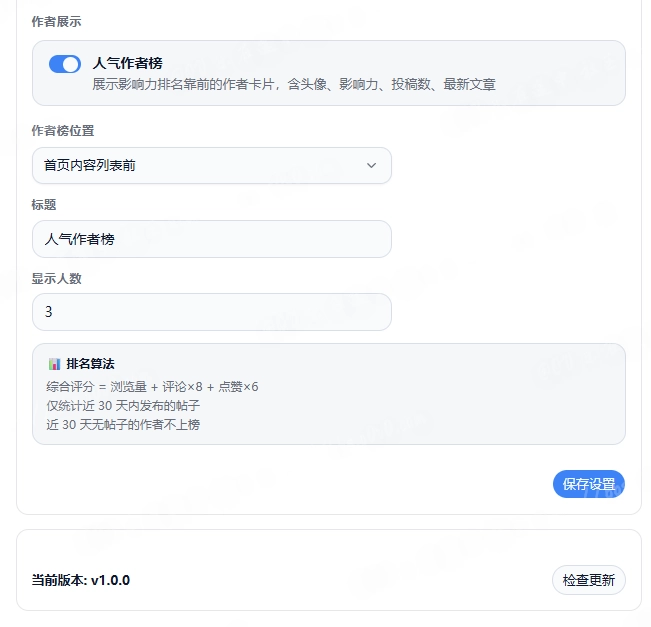This screenshot has width=651, height=627.
Task: Focus the 显示人数 field showing 3
Action: [x=212, y=312]
